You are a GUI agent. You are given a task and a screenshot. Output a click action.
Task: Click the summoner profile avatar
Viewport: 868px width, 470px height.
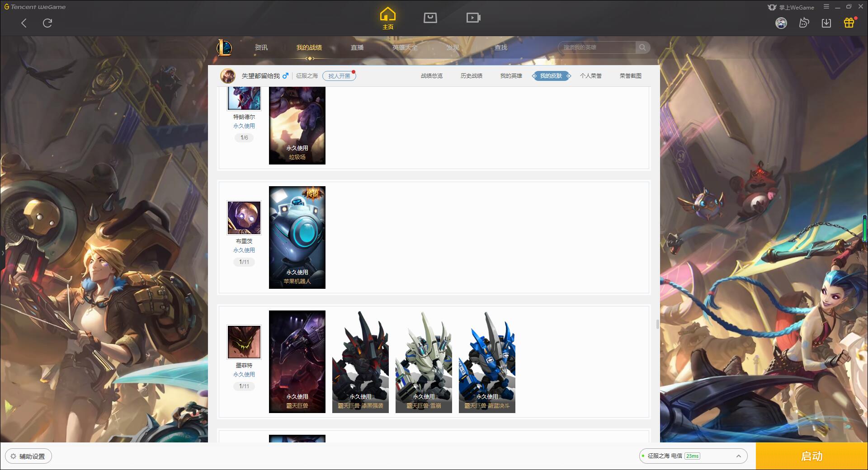(x=228, y=76)
